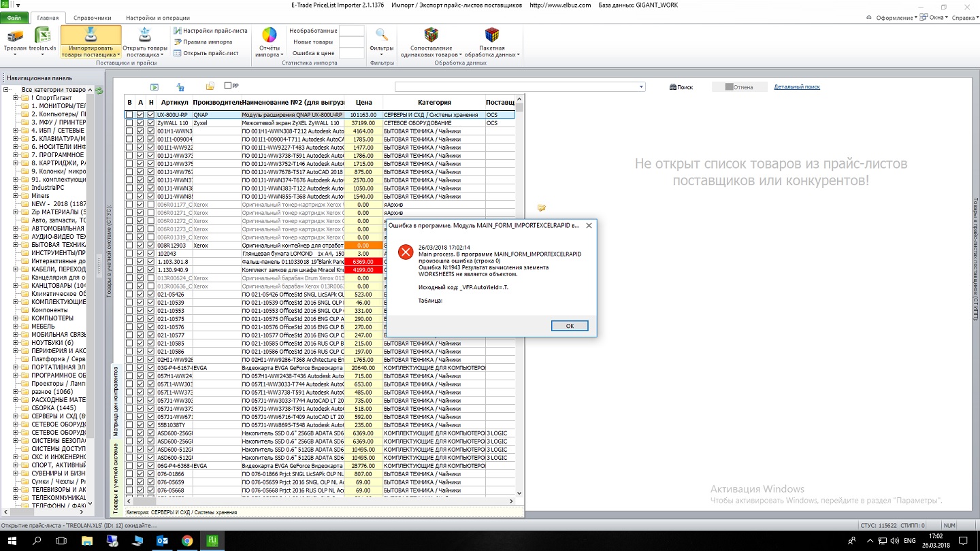The image size is (980, 551).
Task: Click OK in the error dialog
Action: (x=570, y=326)
